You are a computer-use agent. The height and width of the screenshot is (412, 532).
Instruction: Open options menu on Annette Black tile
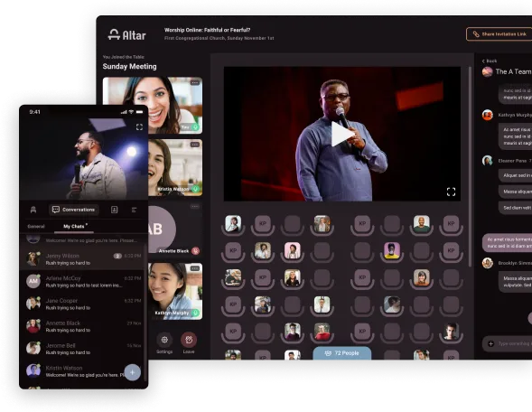coord(195,206)
